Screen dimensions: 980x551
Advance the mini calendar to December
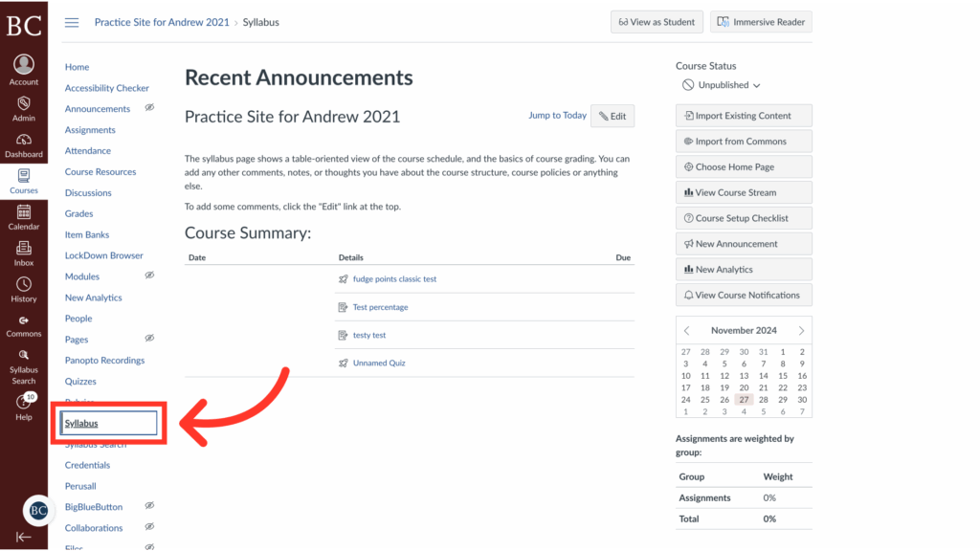pos(802,330)
